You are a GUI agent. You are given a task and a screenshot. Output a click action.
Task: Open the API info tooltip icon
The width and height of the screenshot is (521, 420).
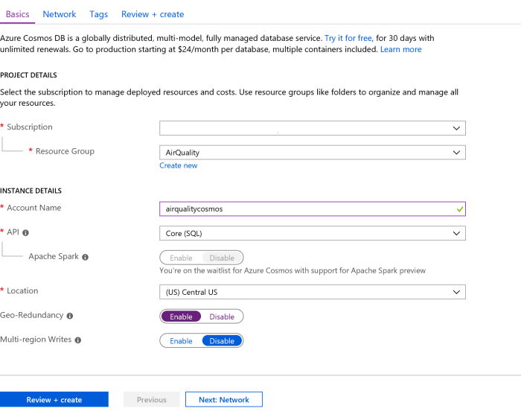[25, 233]
